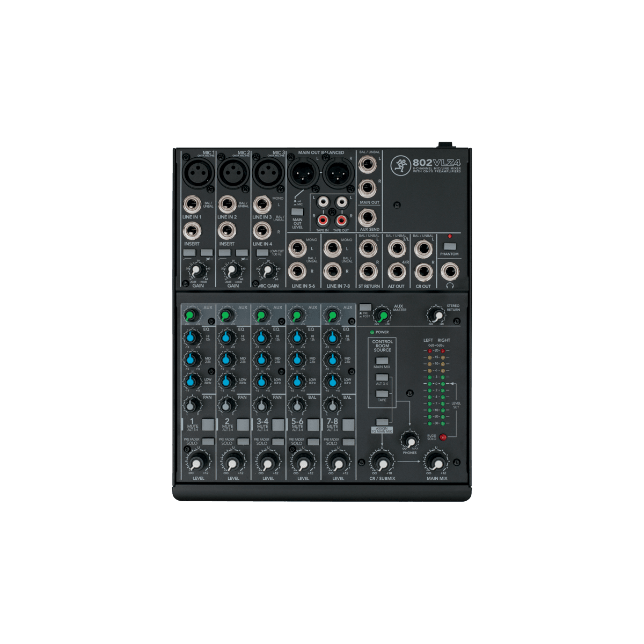This screenshot has width=644, height=644.
Task: Select TAPE as control room source
Action: pos(382,394)
